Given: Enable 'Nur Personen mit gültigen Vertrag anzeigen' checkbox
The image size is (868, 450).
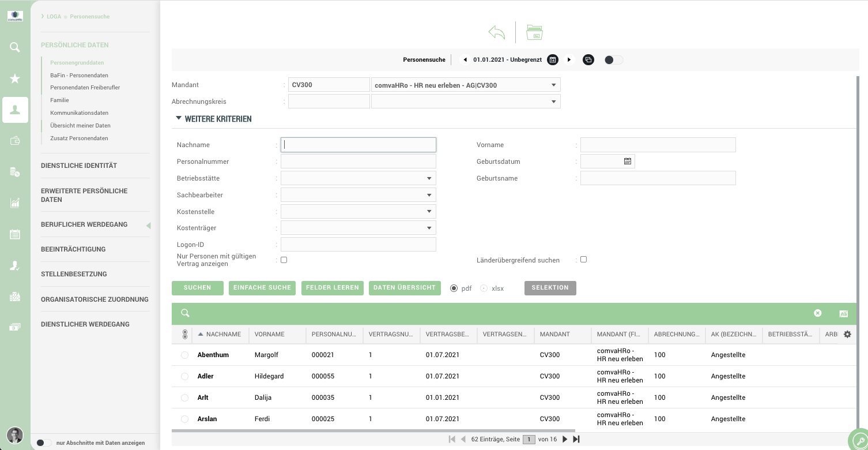Looking at the screenshot, I should point(284,260).
